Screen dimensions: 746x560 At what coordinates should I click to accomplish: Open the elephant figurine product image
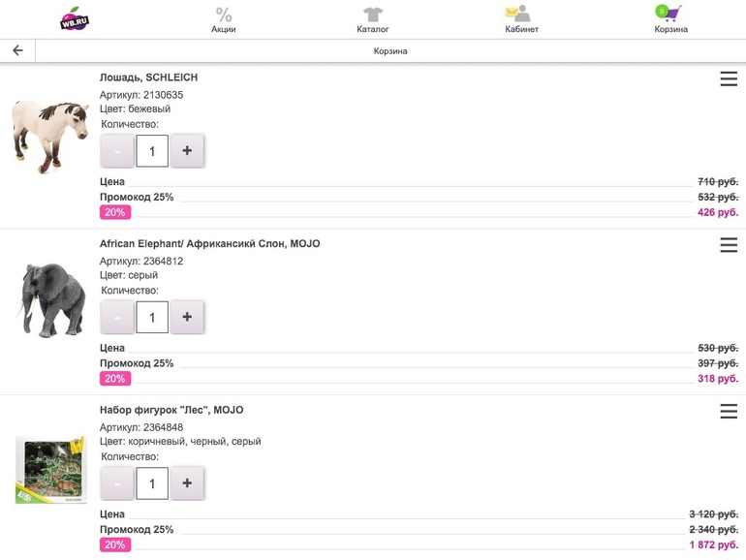50,301
